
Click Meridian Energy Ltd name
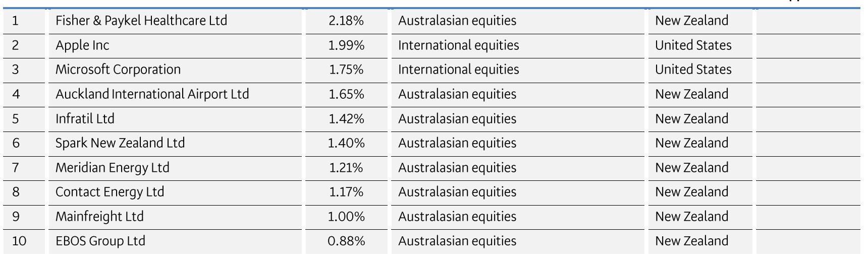112,168
